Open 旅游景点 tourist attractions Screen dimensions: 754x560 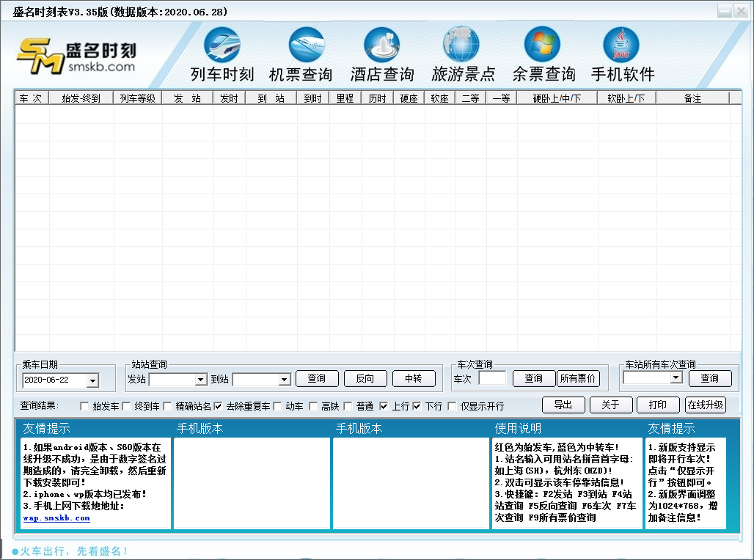click(461, 51)
